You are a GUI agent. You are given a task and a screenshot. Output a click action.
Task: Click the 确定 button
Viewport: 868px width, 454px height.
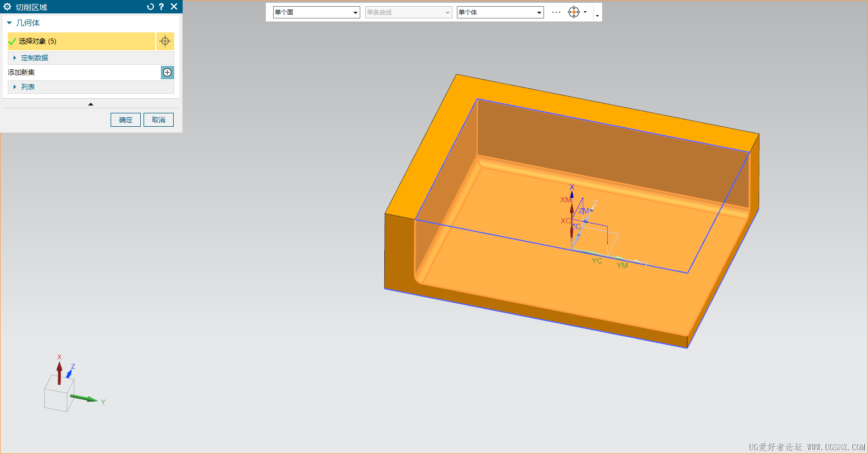point(126,120)
